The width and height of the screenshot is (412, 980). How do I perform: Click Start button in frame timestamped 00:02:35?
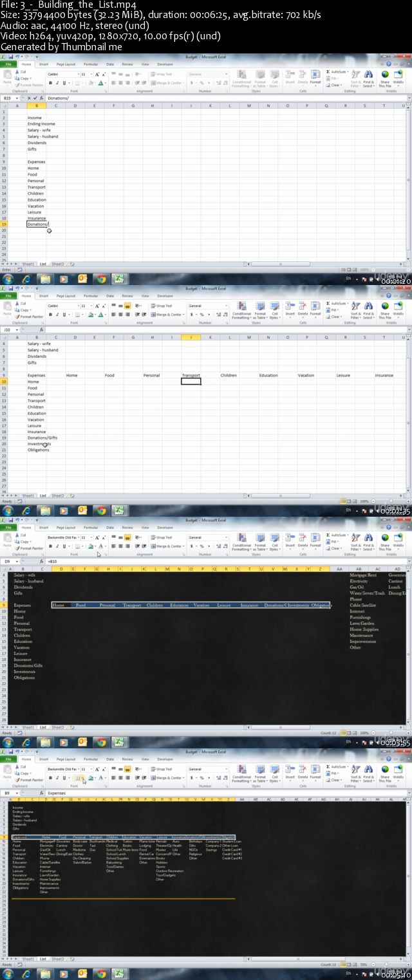coord(8,511)
